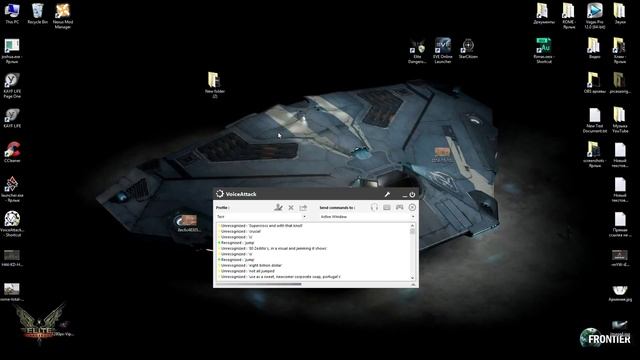Select the VoiceAttack Shortcut desktop icon

pyautogui.click(x=12, y=224)
